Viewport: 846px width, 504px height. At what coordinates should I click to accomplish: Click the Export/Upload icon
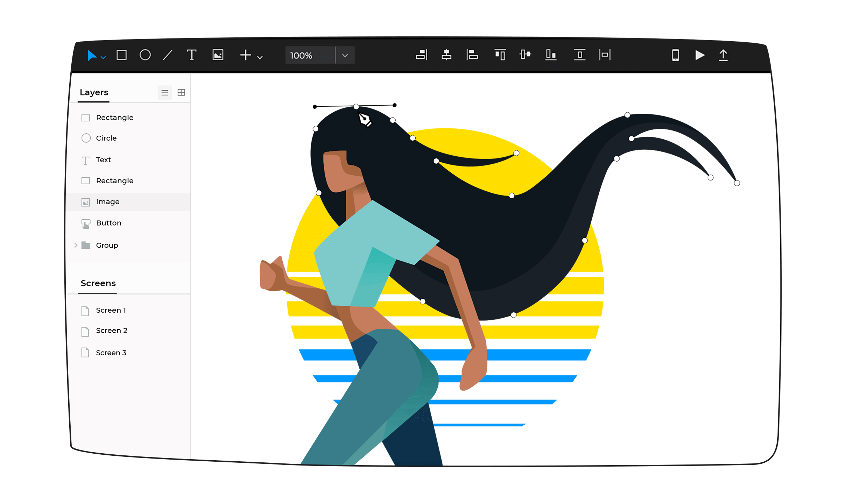click(x=723, y=55)
